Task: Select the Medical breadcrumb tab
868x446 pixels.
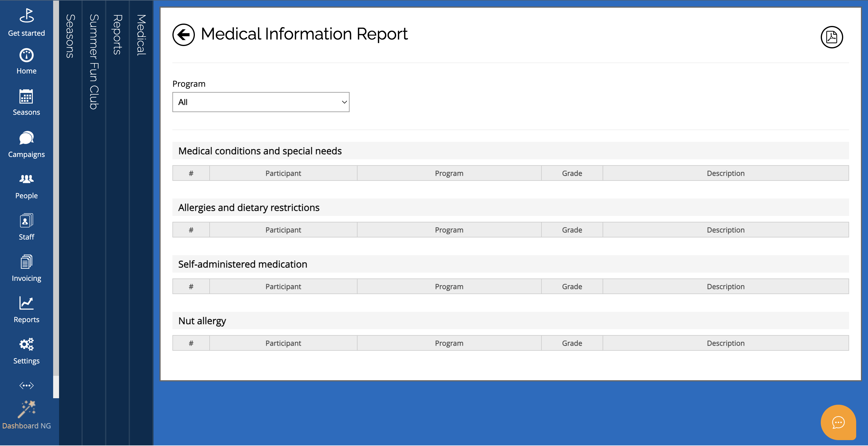Action: (141, 35)
